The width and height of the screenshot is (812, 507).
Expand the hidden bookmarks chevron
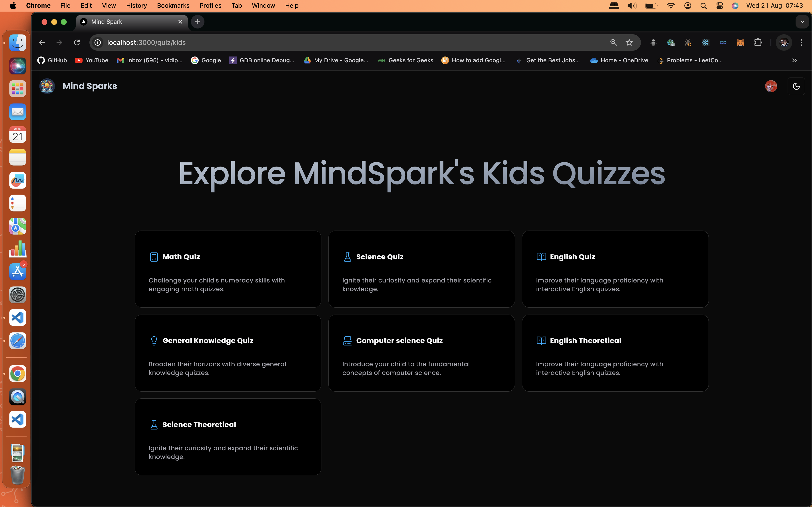[794, 60]
